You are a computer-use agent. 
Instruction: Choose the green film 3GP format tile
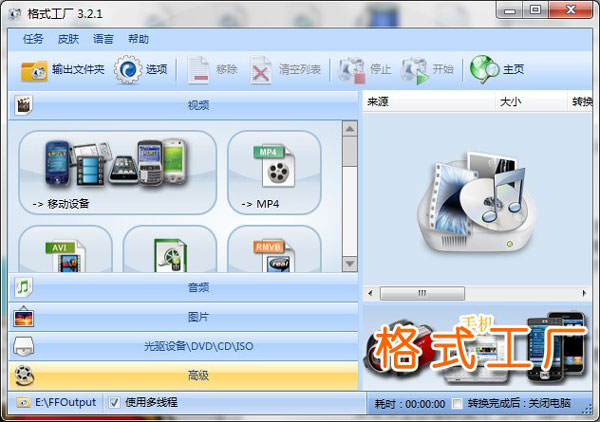pyautogui.click(x=170, y=249)
